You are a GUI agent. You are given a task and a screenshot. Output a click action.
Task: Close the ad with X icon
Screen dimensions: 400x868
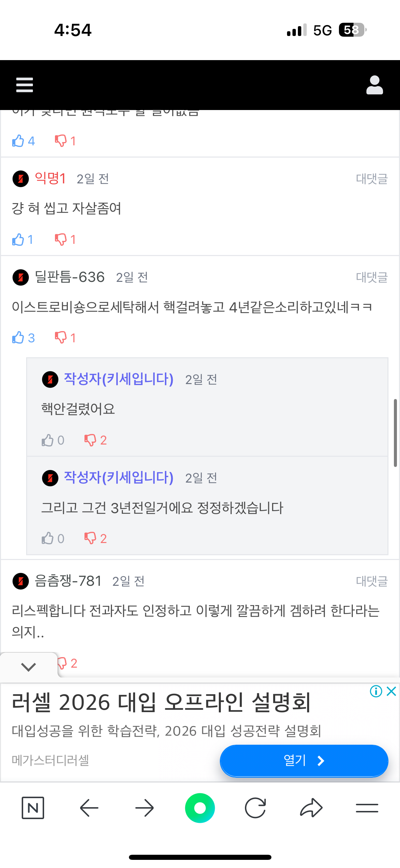pyautogui.click(x=391, y=691)
